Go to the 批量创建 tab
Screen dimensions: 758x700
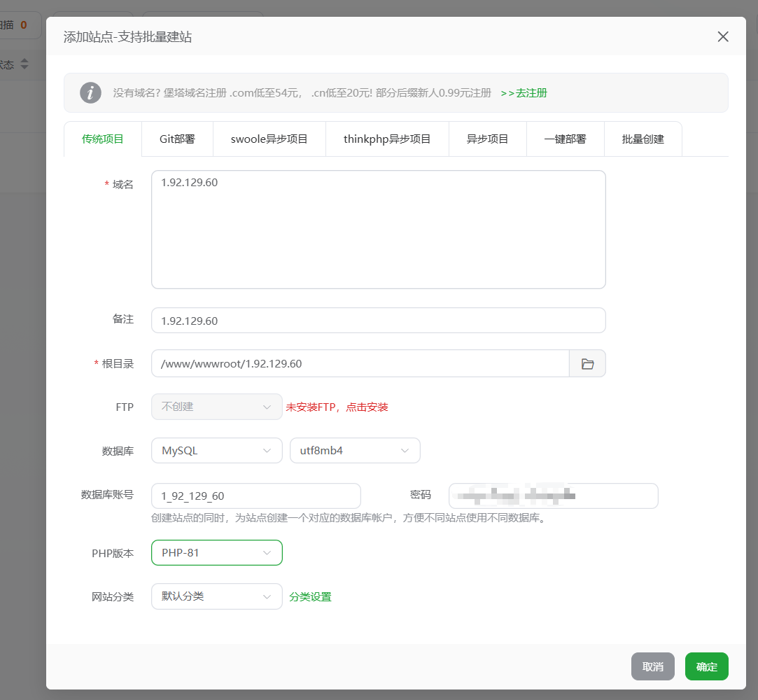[x=643, y=139]
